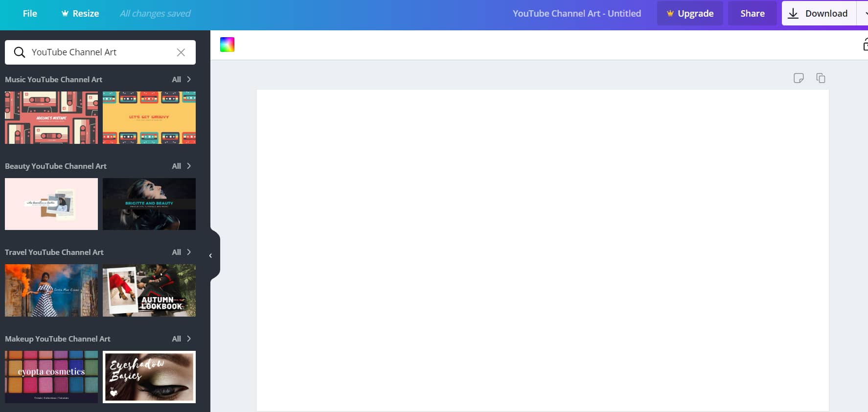Click the Download button
This screenshot has width=868, height=412.
pos(819,13)
